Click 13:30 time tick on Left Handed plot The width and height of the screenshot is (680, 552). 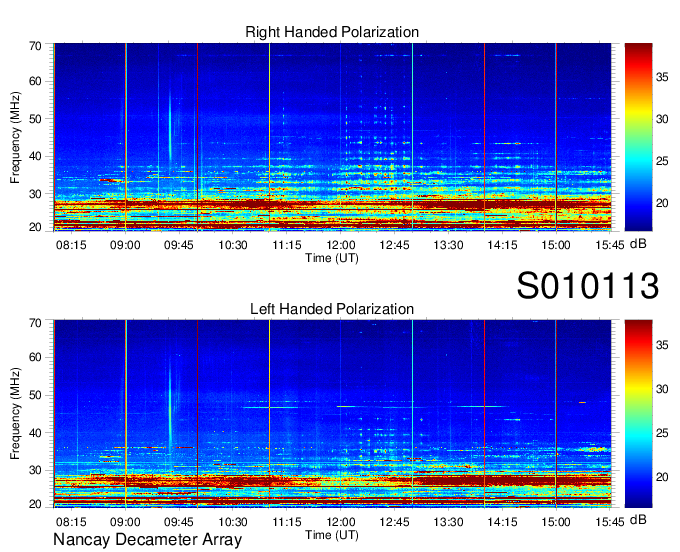coord(448,522)
